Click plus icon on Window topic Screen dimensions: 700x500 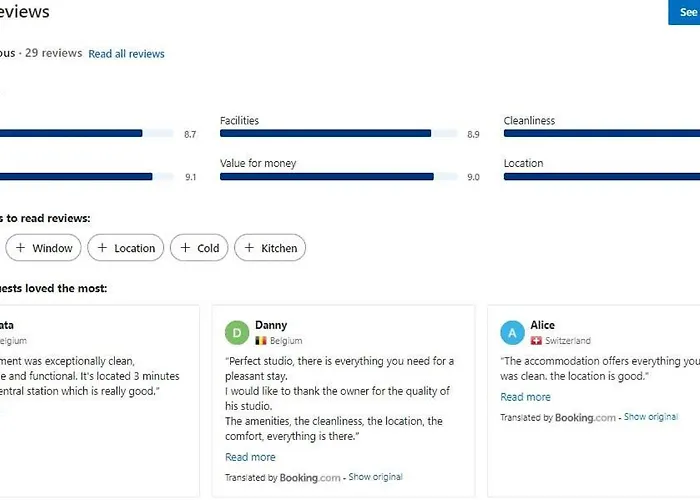click(20, 248)
